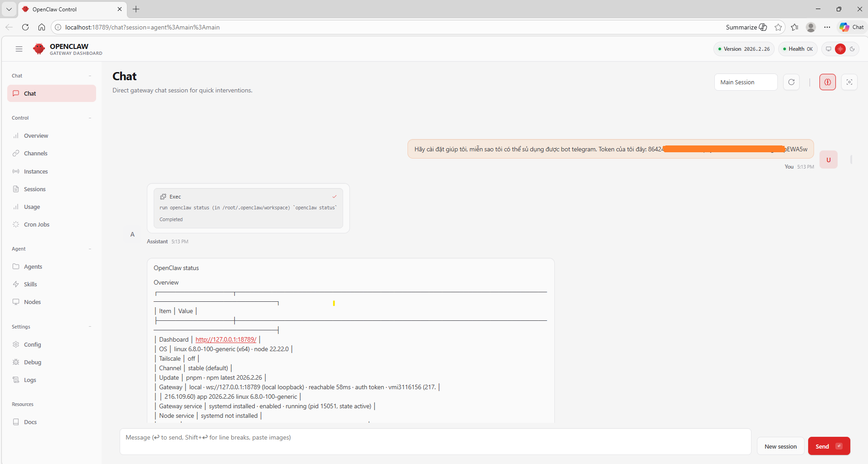Click the user avatar U
Image resolution: width=868 pixels, height=464 pixels.
[x=829, y=159]
